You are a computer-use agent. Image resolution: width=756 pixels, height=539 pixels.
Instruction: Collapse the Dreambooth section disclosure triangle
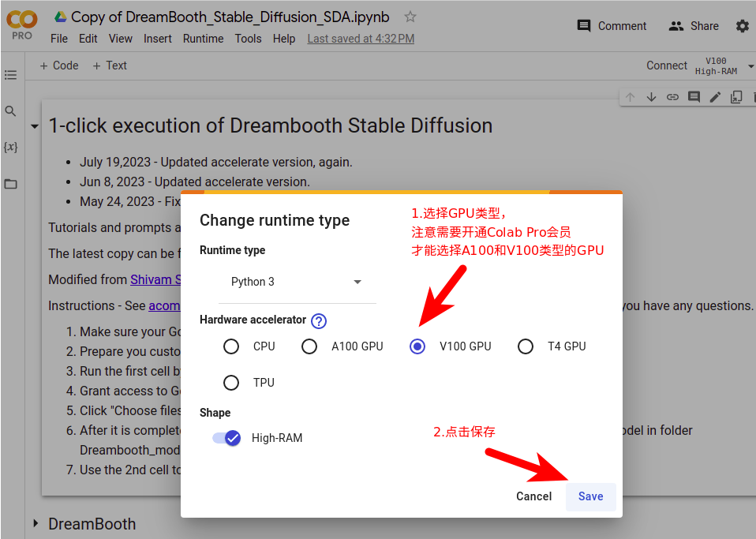point(35,523)
